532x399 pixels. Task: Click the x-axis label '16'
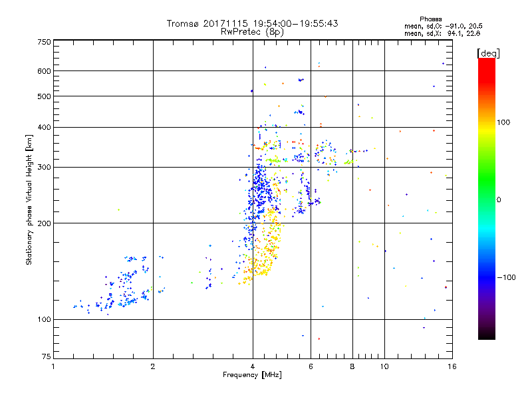[452, 366]
